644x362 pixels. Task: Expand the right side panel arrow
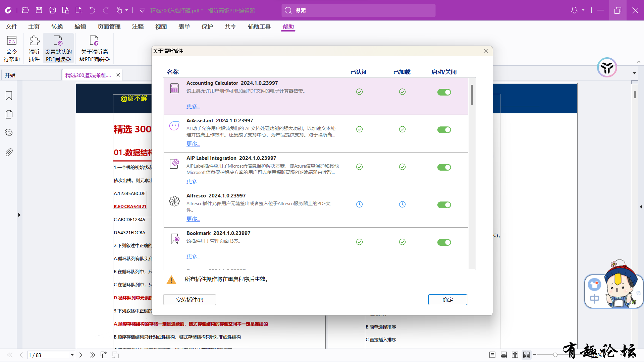(641, 207)
